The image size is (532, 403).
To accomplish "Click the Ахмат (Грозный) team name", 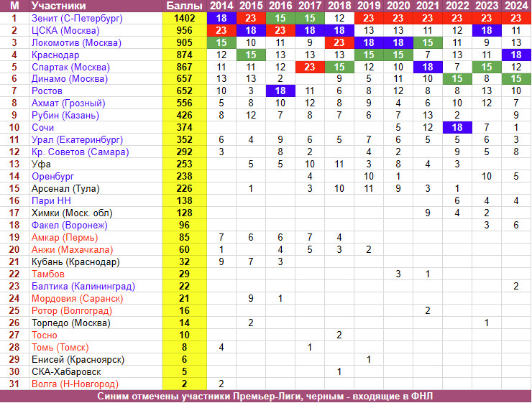I will click(68, 103).
